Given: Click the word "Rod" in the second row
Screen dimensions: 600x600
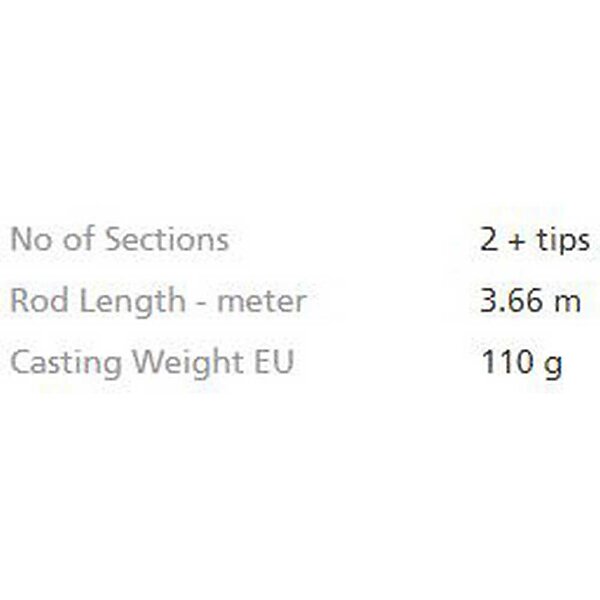Looking at the screenshot, I should (33, 301).
